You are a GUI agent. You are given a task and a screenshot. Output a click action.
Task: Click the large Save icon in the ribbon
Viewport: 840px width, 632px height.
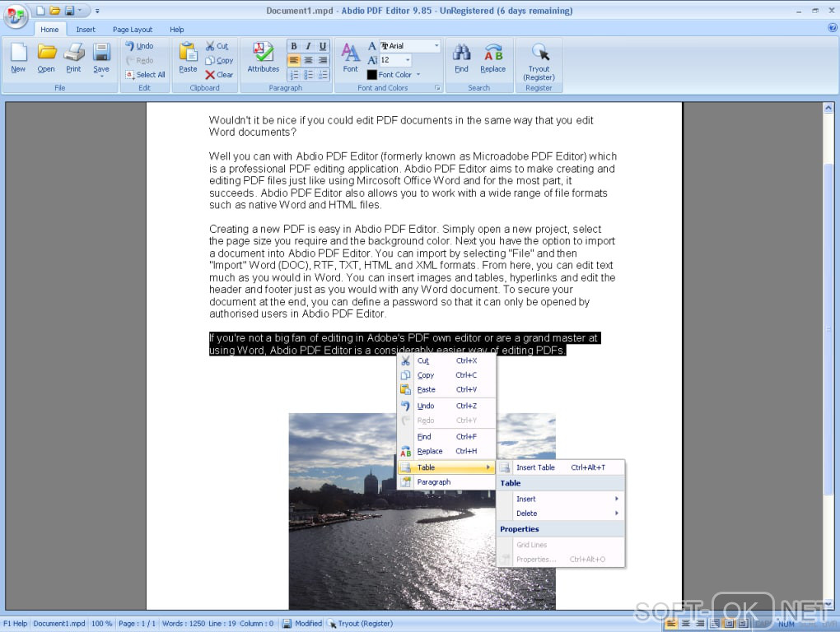click(100, 56)
